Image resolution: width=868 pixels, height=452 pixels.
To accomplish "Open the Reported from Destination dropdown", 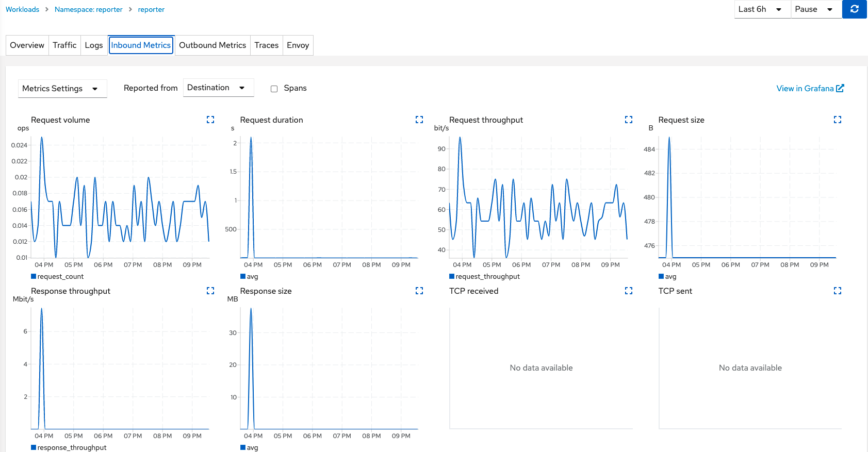I will pyautogui.click(x=218, y=88).
